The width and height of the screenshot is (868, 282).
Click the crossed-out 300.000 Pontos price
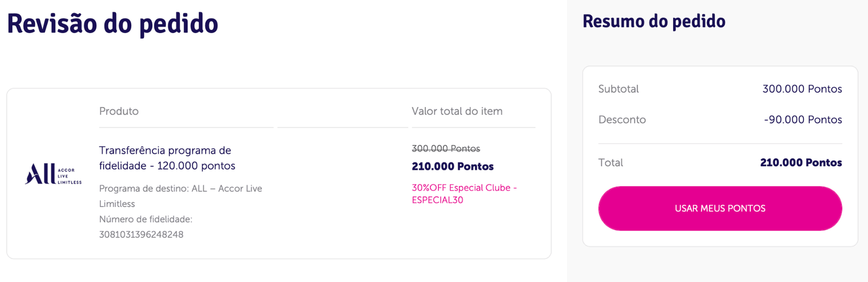[446, 148]
